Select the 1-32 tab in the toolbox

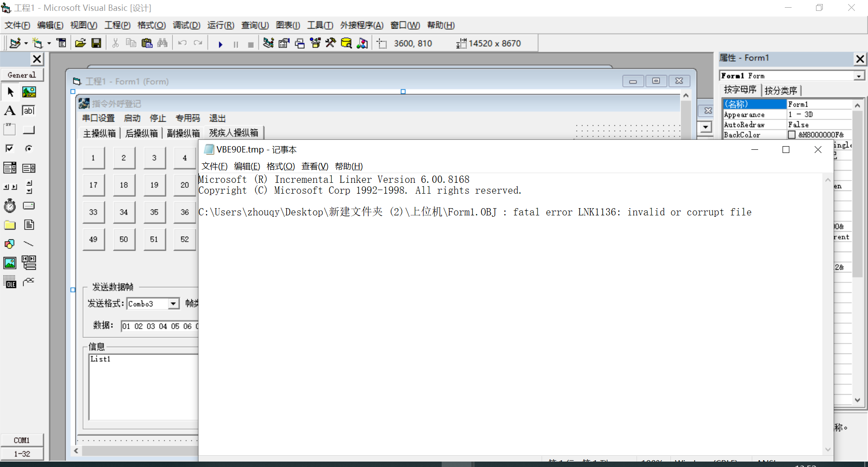(22, 454)
